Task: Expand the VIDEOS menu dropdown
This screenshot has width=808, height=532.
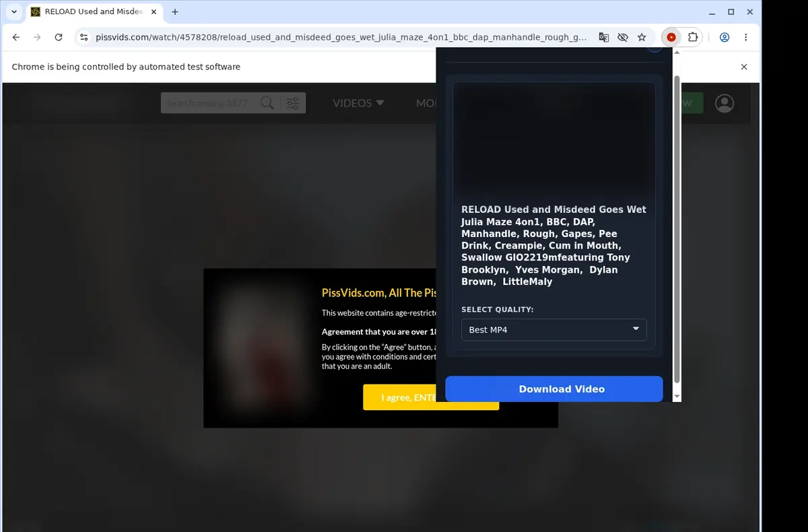Action: point(358,103)
